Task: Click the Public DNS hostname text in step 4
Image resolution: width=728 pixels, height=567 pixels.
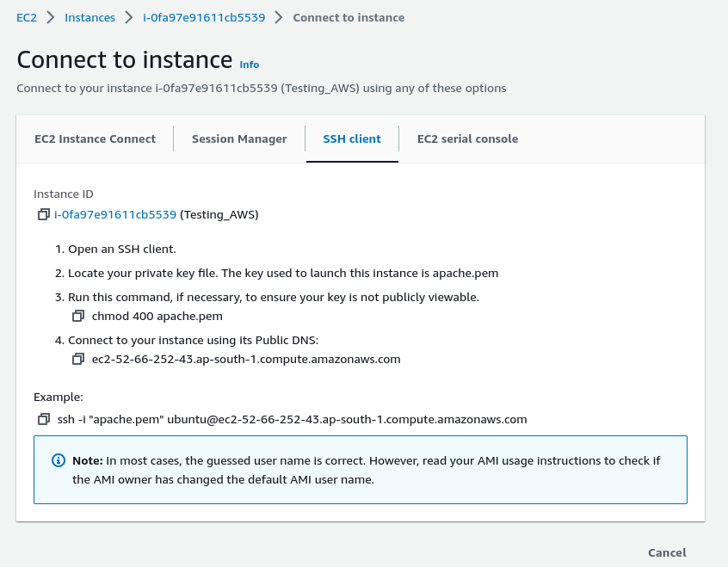Action: pos(246,360)
